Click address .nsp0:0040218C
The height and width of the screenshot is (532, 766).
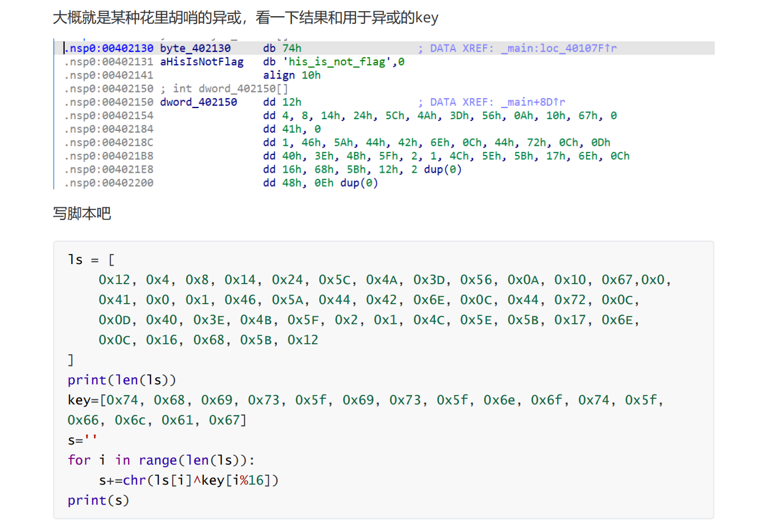click(109, 143)
